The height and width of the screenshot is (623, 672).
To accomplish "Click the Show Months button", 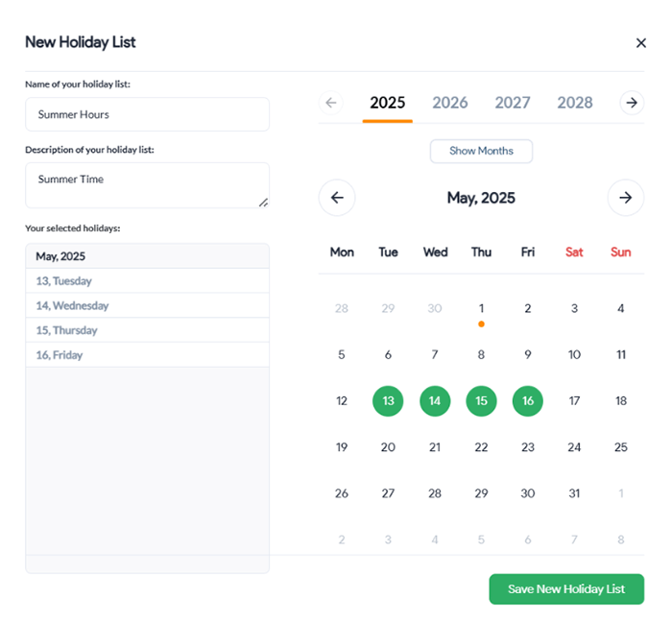I will coord(481,152).
